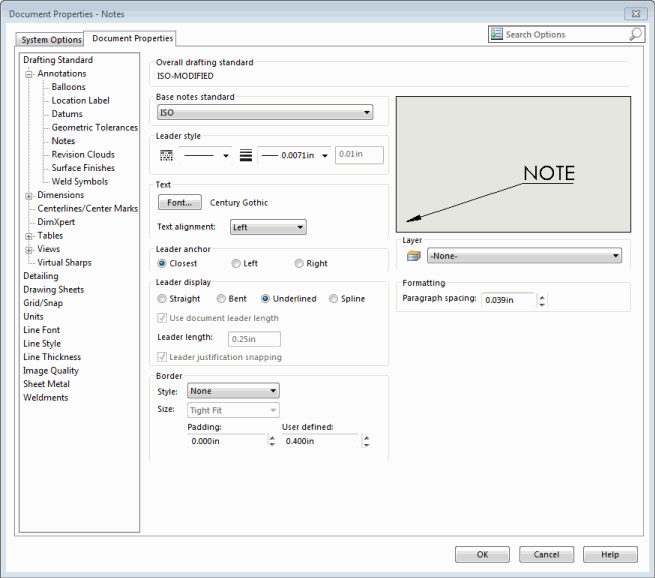
Task: Click the Search Options field
Action: (566, 34)
